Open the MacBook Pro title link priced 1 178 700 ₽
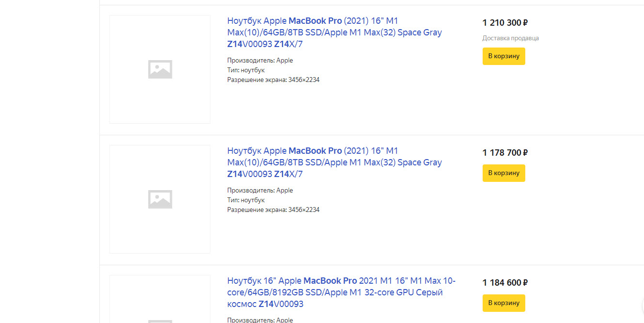This screenshot has width=644, height=323. (x=334, y=162)
